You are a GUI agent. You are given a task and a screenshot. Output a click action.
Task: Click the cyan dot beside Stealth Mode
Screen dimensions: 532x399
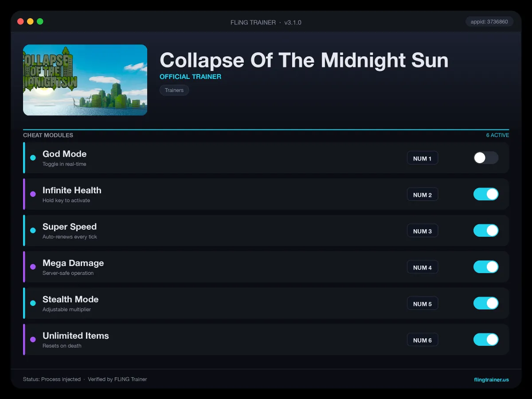33,303
